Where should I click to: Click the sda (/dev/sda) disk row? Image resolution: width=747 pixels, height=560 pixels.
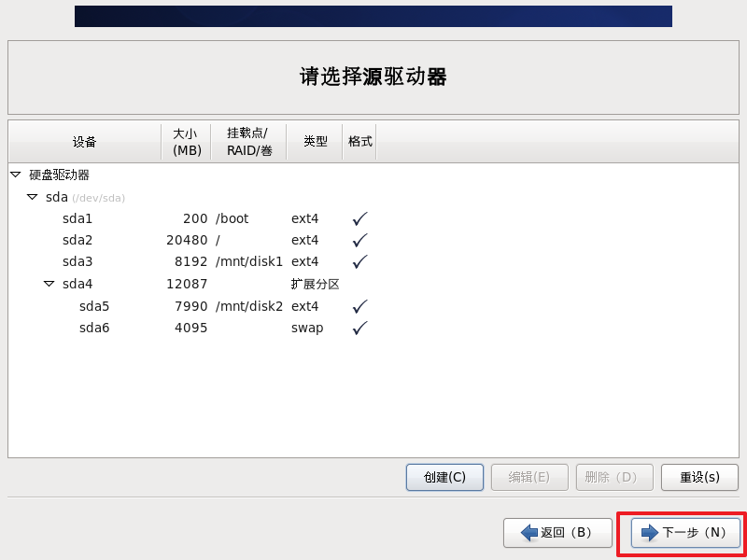(373, 197)
